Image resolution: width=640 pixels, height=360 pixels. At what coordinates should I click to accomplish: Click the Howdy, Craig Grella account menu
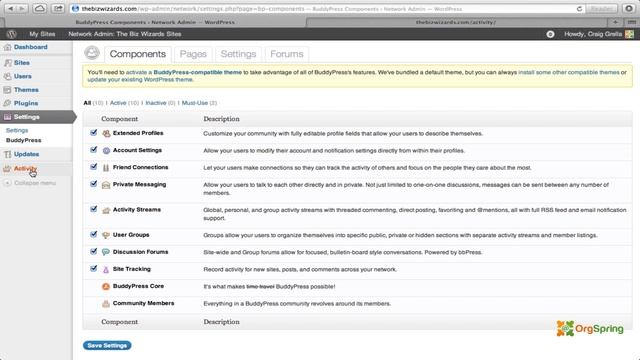[x=593, y=34]
